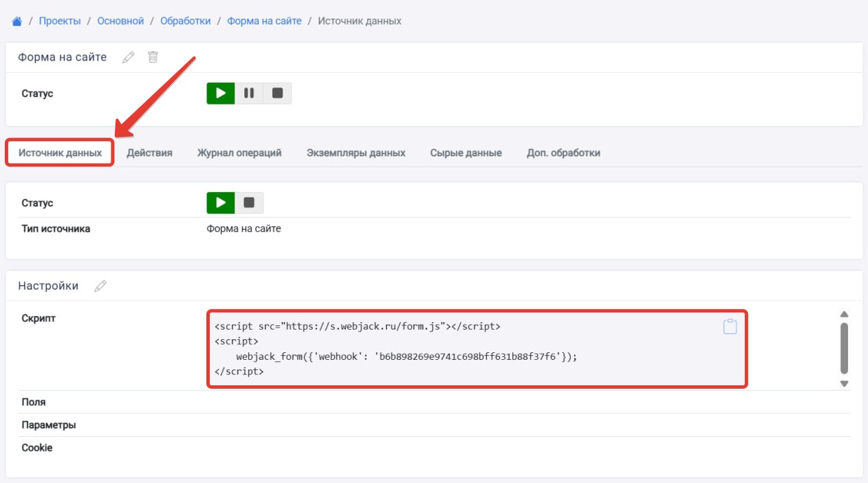Screen dimensions: 868x483
Task: Switch to the 'Действия' tab
Action: [x=149, y=153]
